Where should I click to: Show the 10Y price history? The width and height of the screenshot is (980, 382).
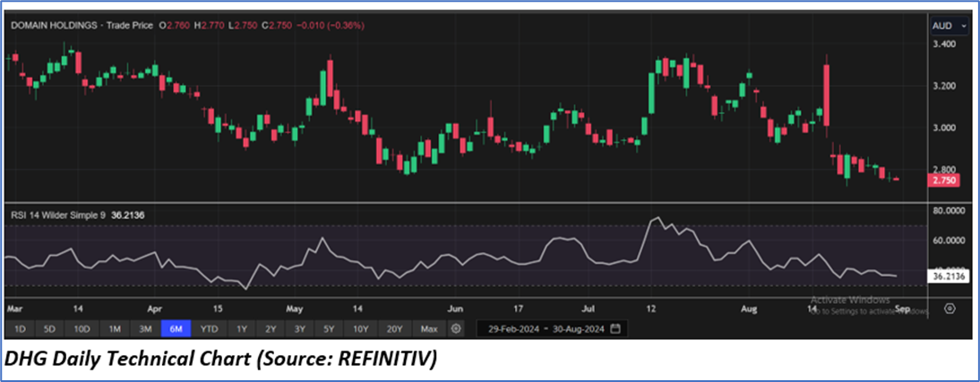362,328
